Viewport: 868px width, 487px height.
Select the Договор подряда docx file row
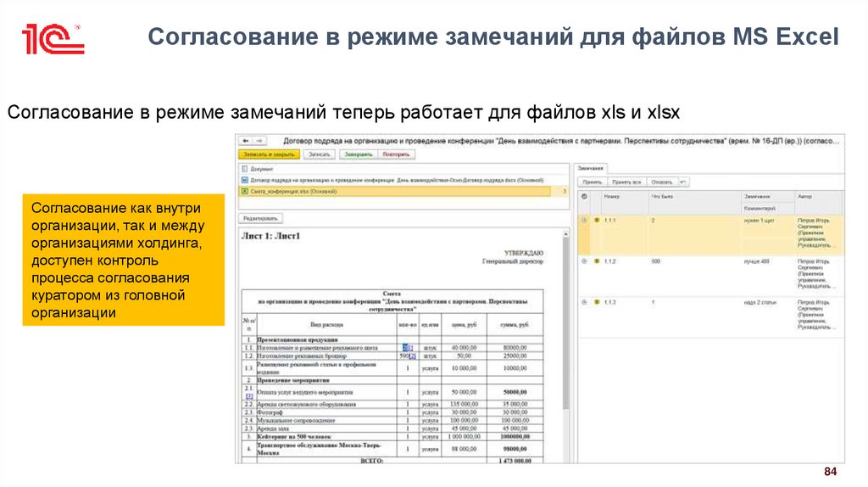click(405, 181)
